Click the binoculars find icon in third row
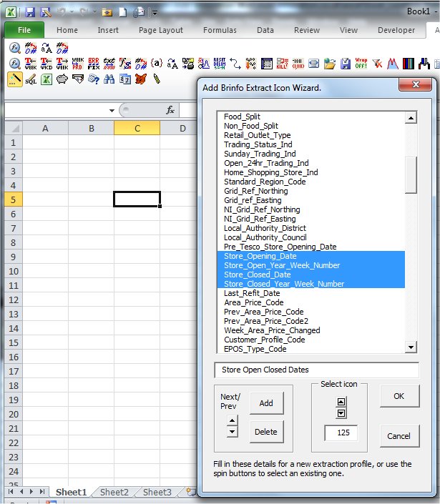 pyautogui.click(x=109, y=79)
